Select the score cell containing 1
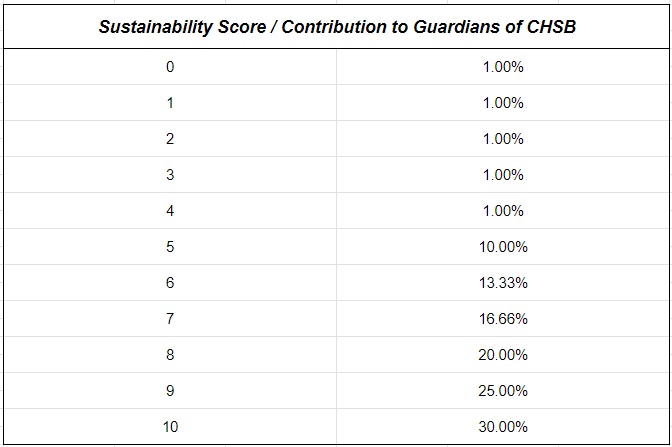This screenshot has width=672, height=447. 170,103
